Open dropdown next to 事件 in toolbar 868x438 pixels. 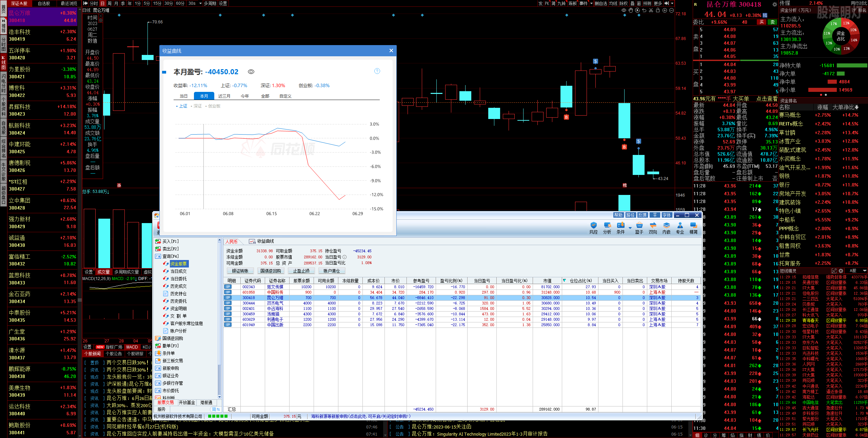point(592,3)
